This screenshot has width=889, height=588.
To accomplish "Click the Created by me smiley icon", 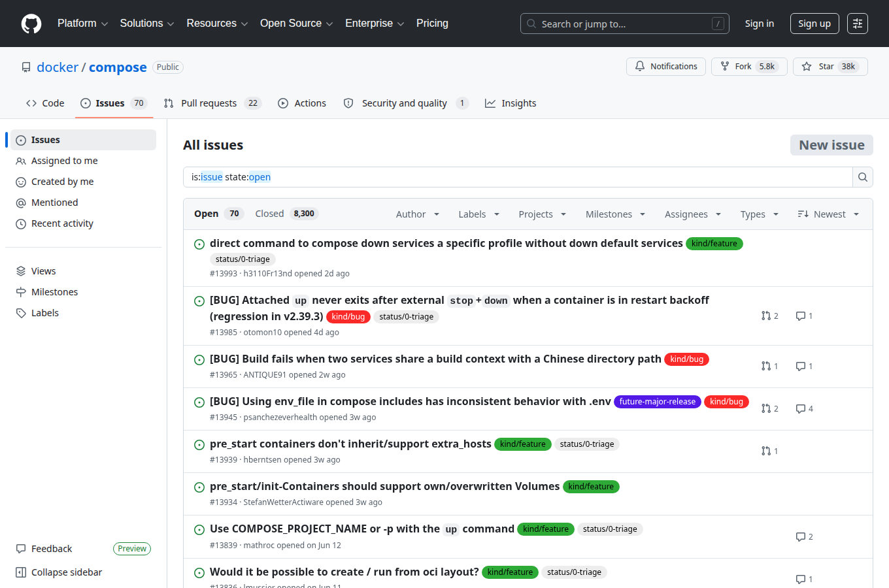I will coord(21,182).
